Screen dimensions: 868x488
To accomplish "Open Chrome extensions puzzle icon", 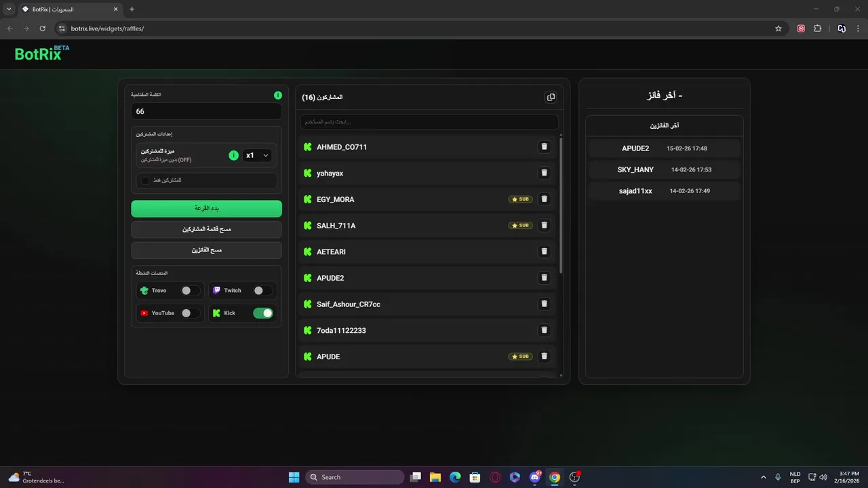I will (817, 28).
